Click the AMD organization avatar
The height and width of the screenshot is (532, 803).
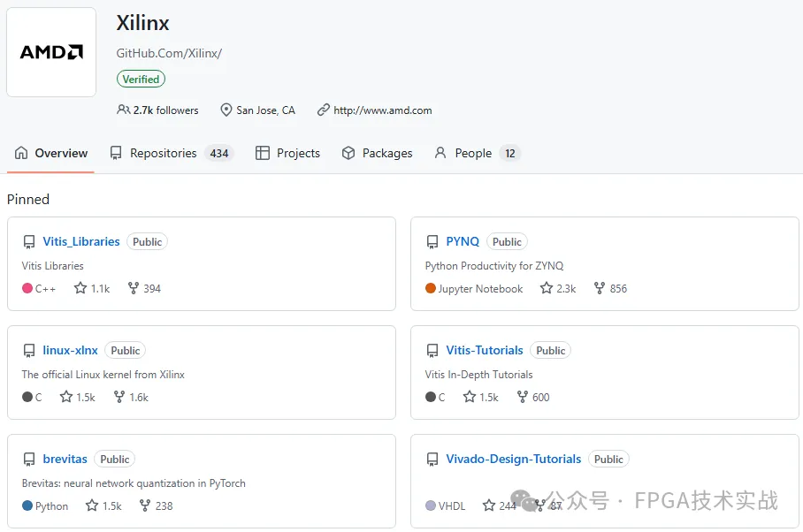[50, 51]
